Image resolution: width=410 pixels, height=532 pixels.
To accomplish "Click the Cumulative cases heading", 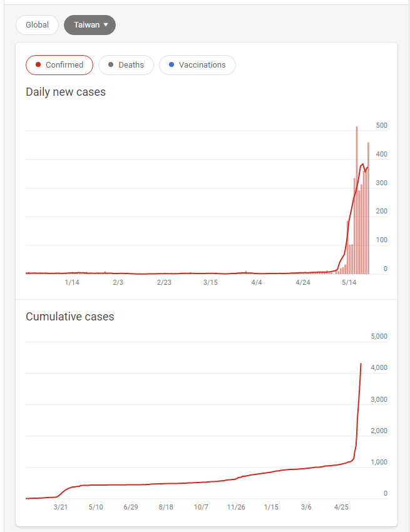I will 70,317.
